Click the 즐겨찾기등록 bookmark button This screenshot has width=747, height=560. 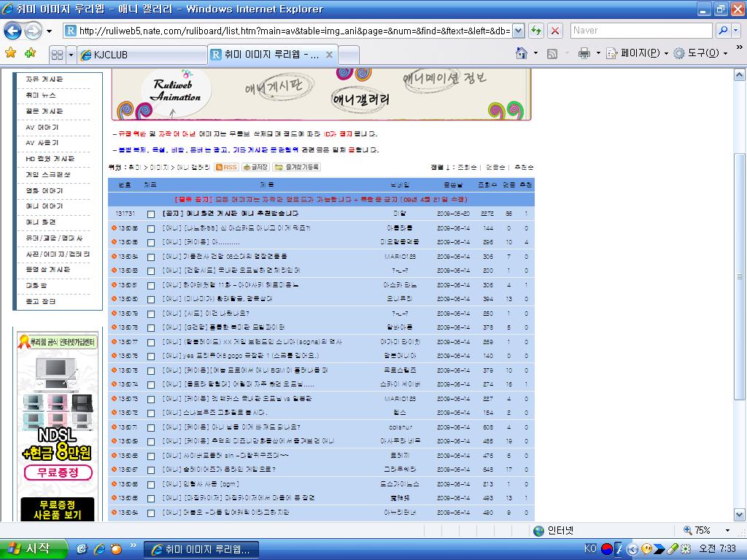click(x=297, y=167)
